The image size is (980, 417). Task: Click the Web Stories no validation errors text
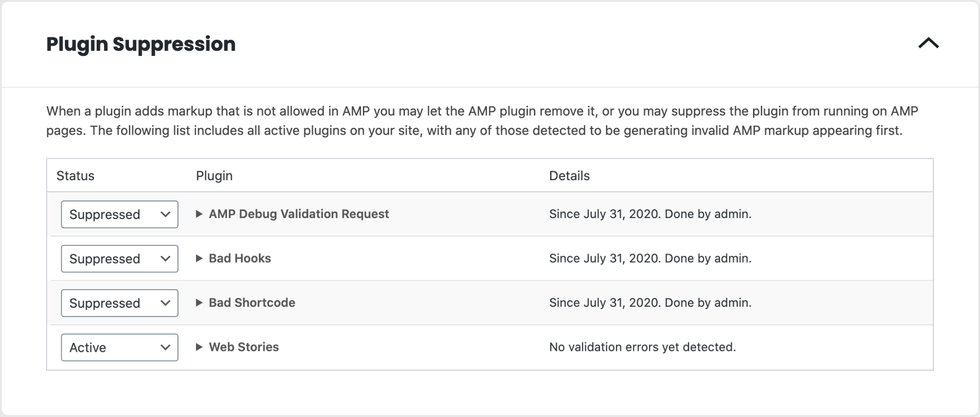click(642, 347)
